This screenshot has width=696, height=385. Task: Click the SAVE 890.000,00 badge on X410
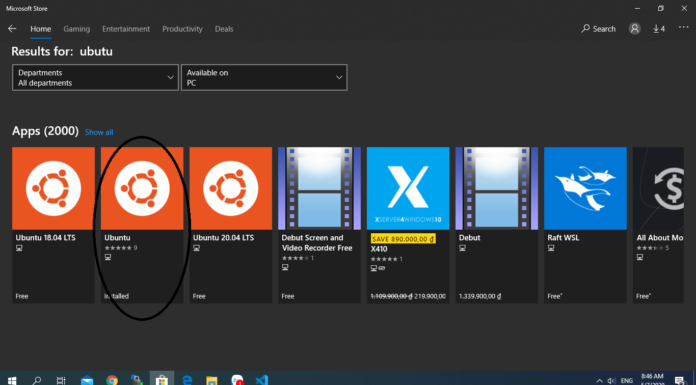[x=403, y=239]
